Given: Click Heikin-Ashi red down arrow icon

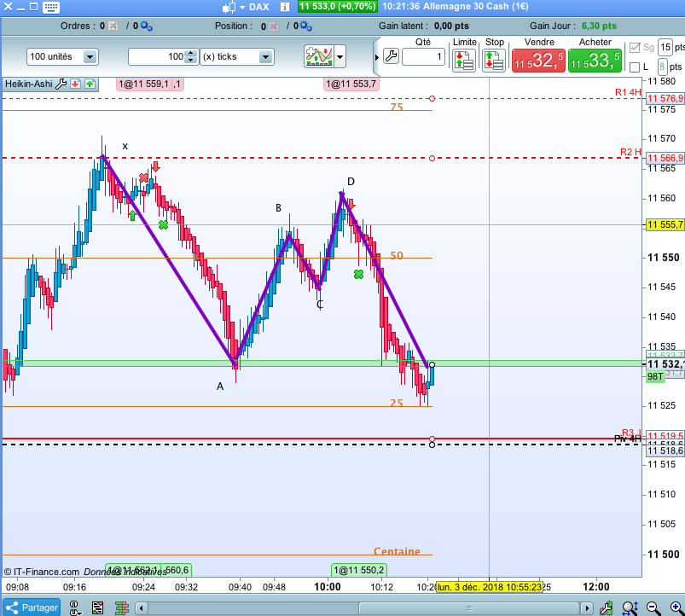Looking at the screenshot, I should 76,84.
